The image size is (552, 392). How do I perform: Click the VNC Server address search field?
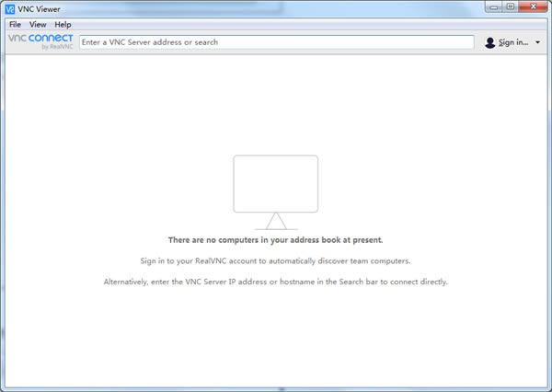click(276, 42)
